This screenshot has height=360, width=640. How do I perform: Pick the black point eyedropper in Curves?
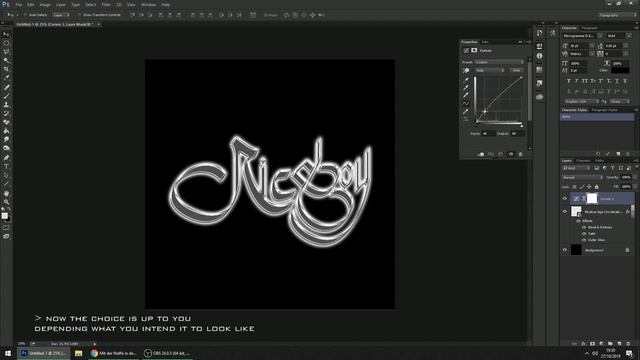(x=466, y=80)
